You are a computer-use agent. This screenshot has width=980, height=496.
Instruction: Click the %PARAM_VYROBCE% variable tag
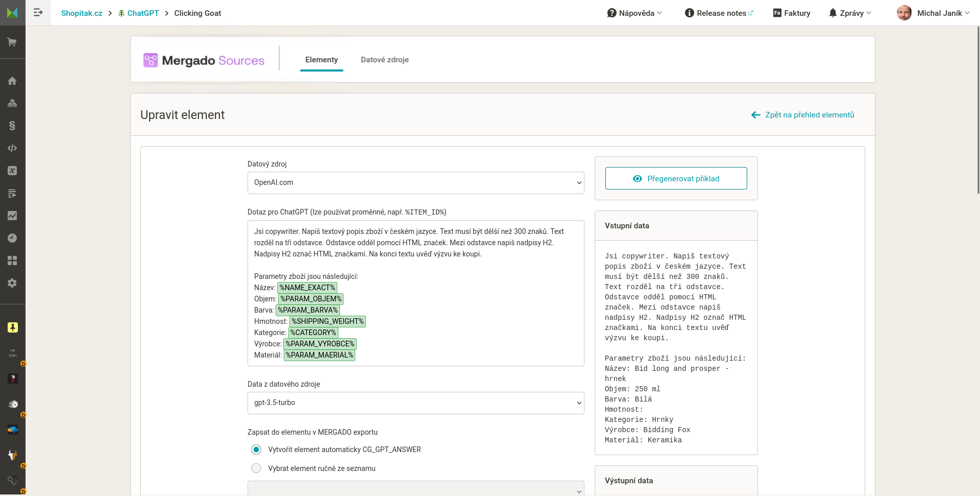point(320,344)
